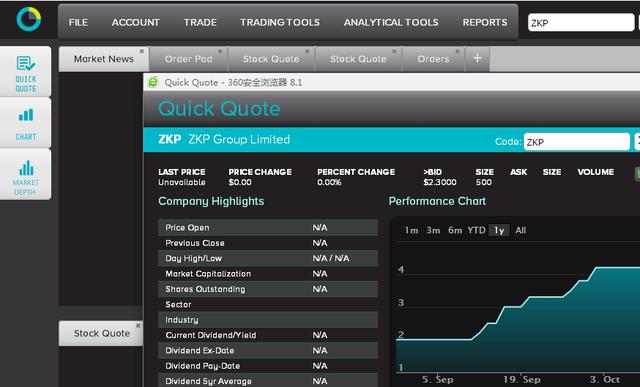640x387 pixels.
Task: Open the File menu
Action: [x=78, y=22]
